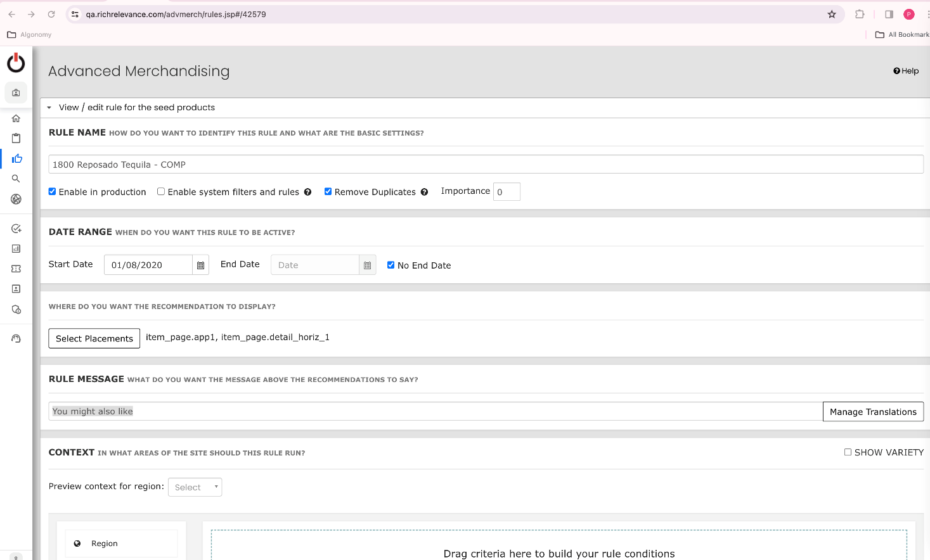Click the help icon beside Remove Duplicates
Viewport: 930px width, 560px height.
[x=424, y=192]
